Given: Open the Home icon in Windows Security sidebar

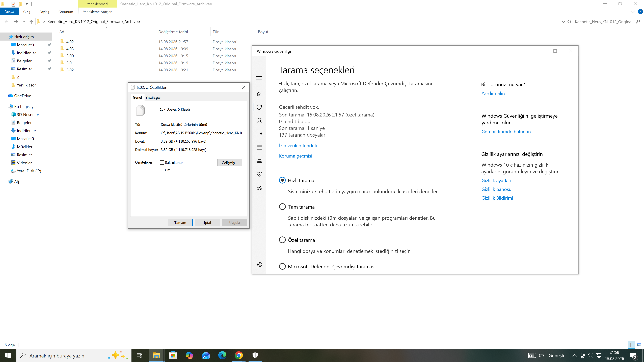Looking at the screenshot, I should (259, 94).
